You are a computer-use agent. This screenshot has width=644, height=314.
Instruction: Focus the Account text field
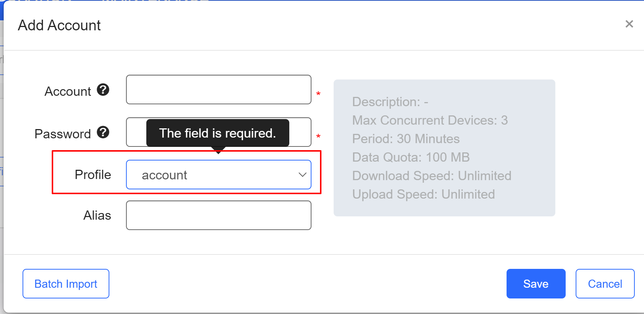[219, 90]
